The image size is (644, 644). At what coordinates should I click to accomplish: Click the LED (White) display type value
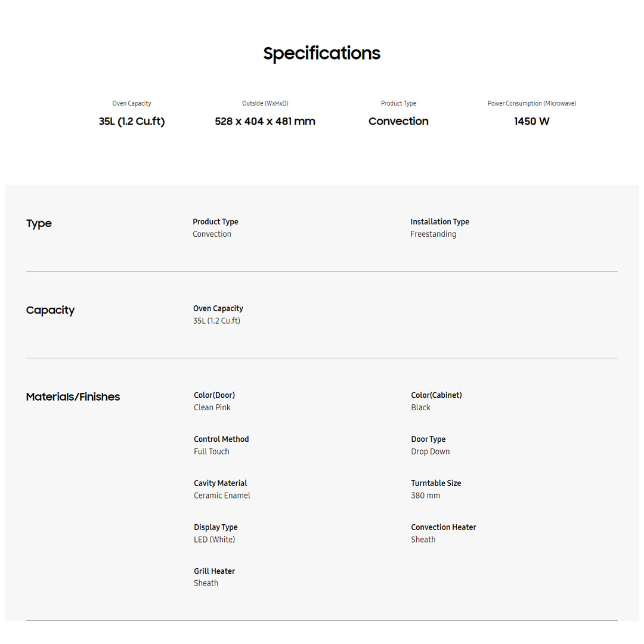click(x=214, y=540)
